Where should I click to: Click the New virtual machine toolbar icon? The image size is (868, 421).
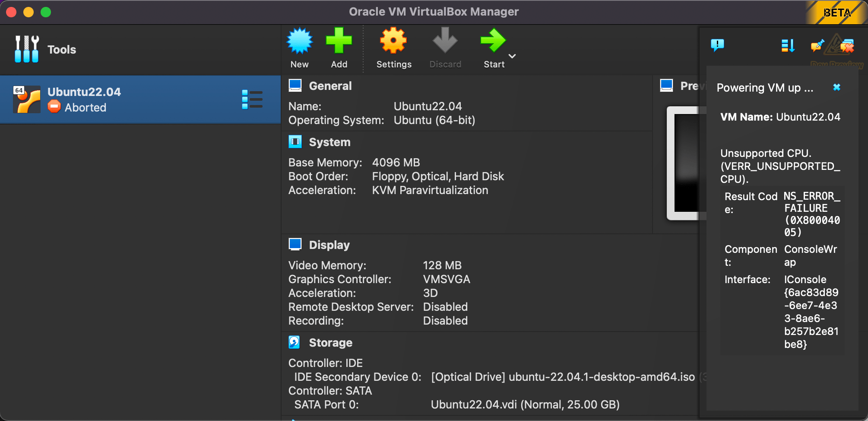[x=300, y=41]
